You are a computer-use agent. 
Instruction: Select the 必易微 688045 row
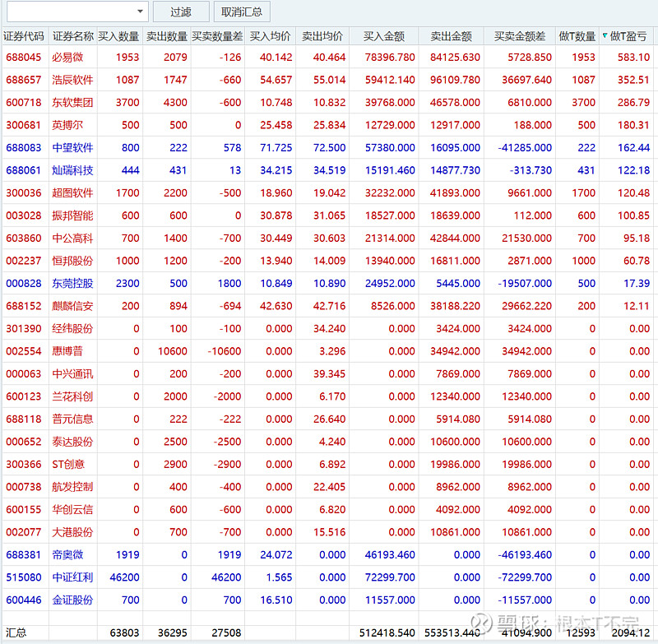tap(327, 57)
